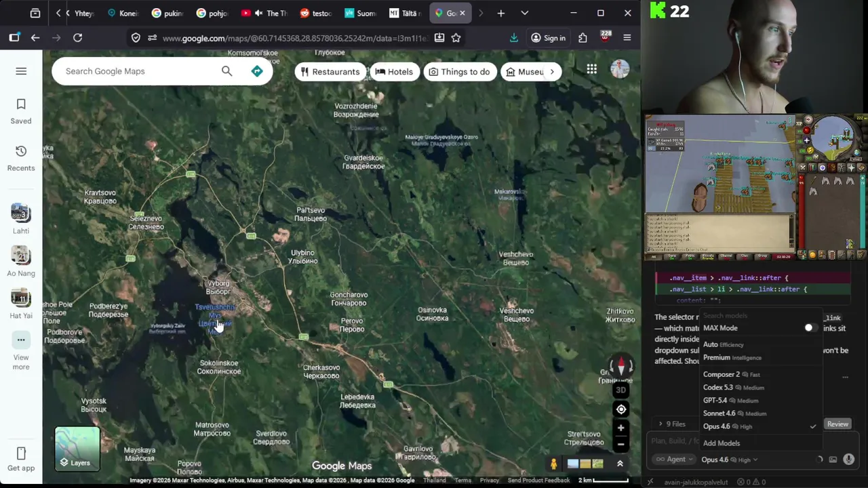Screen dimensions: 868x488
Task: Click the map compass control
Action: coord(620,367)
